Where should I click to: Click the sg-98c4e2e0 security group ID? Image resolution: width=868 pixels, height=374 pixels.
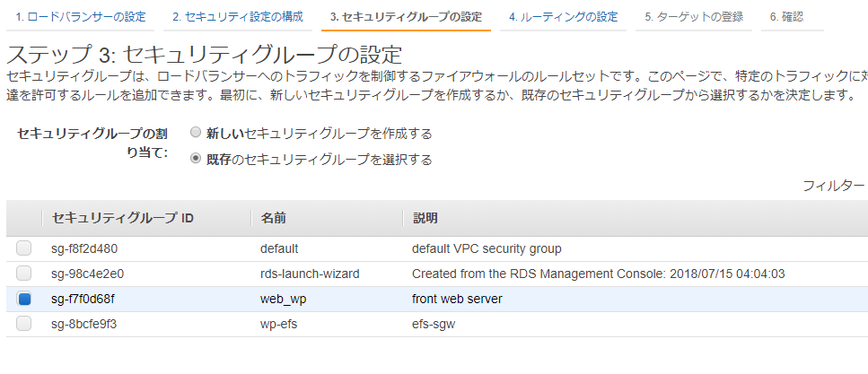click(87, 274)
